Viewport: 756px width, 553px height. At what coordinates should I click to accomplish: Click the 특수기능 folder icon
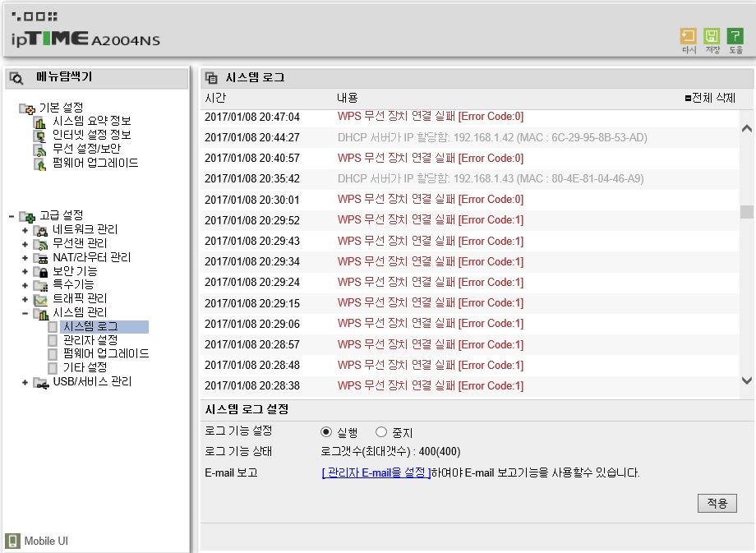click(x=40, y=285)
